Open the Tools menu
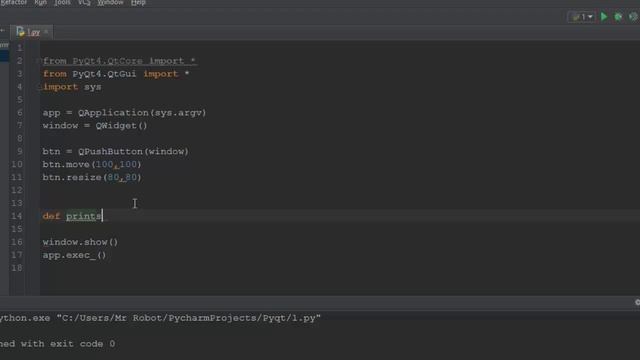Image resolution: width=640 pixels, height=360 pixels. [62, 2]
